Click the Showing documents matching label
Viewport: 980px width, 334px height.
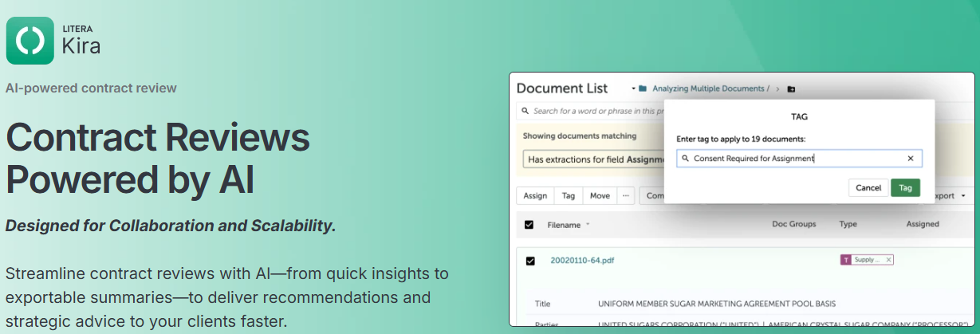click(x=580, y=136)
